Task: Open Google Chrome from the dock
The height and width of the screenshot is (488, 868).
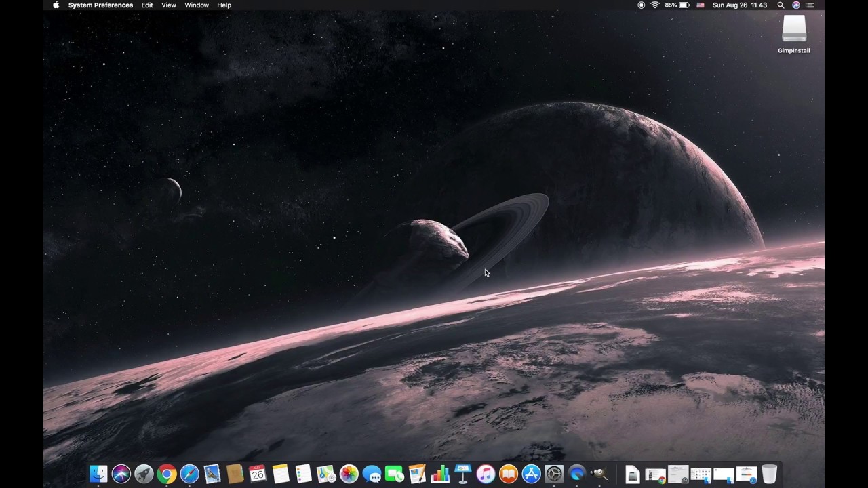Action: 167,474
